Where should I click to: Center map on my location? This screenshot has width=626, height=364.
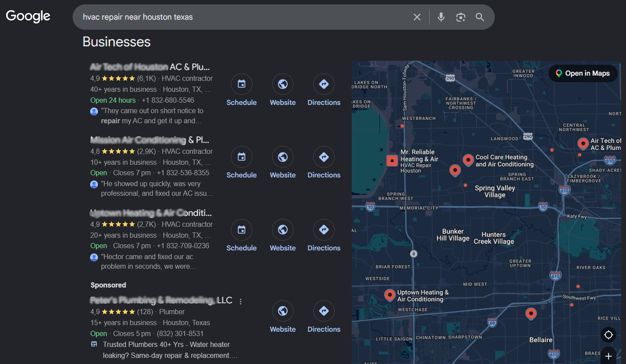609,335
